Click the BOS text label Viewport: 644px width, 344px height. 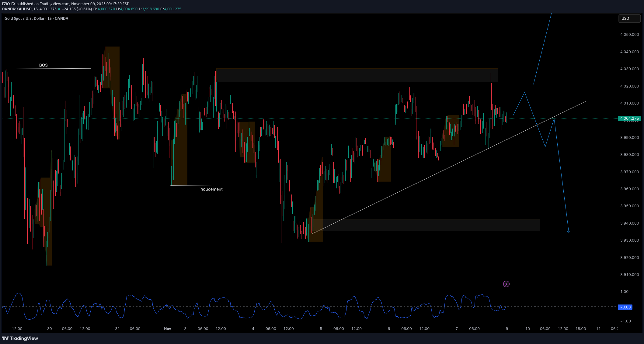pos(44,65)
